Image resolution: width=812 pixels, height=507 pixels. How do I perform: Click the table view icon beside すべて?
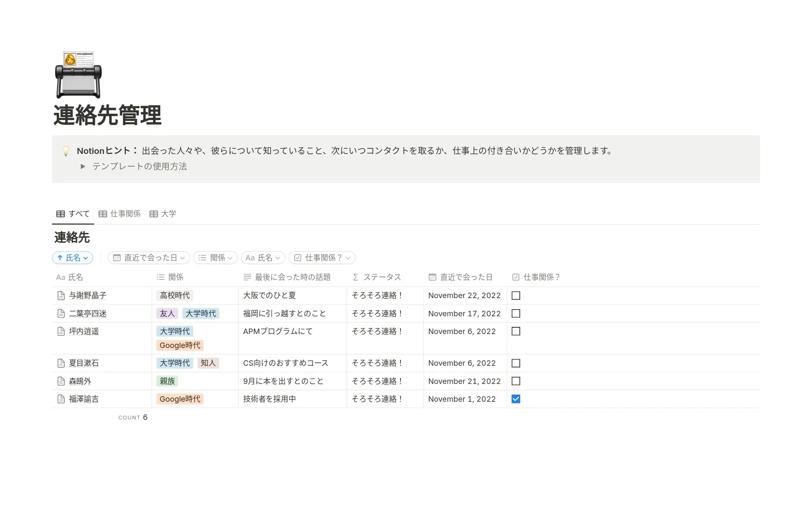tap(60, 214)
